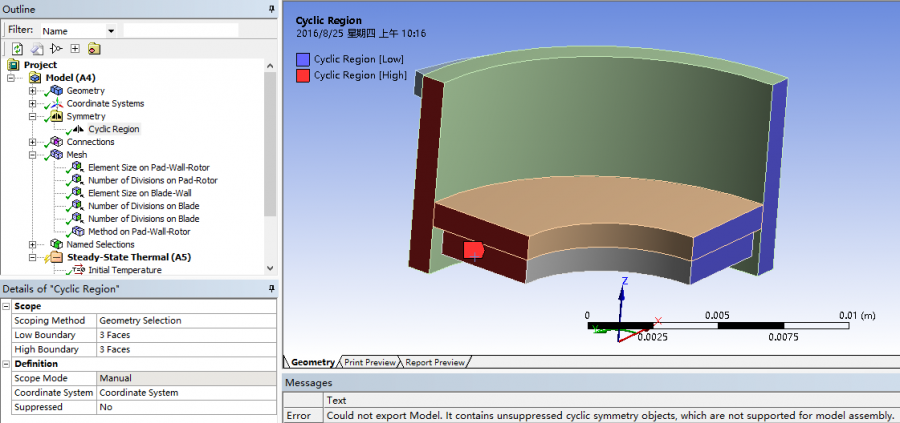Collapse the Definition section in Details
This screenshot has height=423, width=900.
tap(6, 364)
